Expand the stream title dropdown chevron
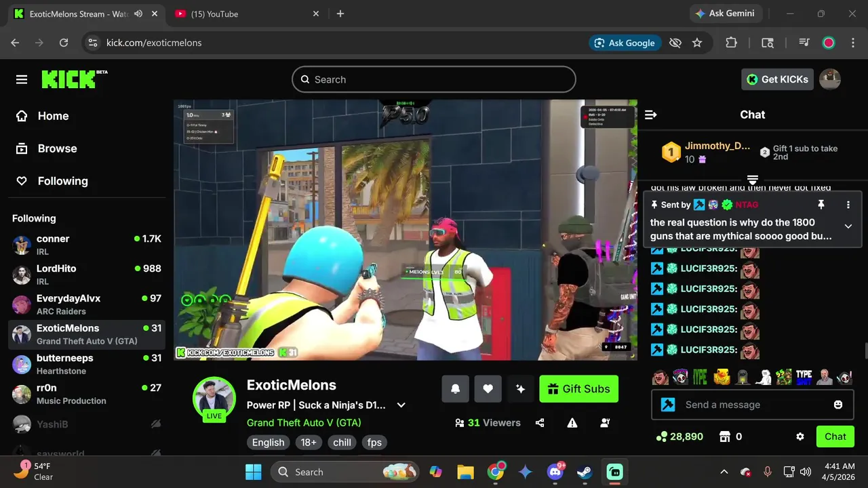 401,405
